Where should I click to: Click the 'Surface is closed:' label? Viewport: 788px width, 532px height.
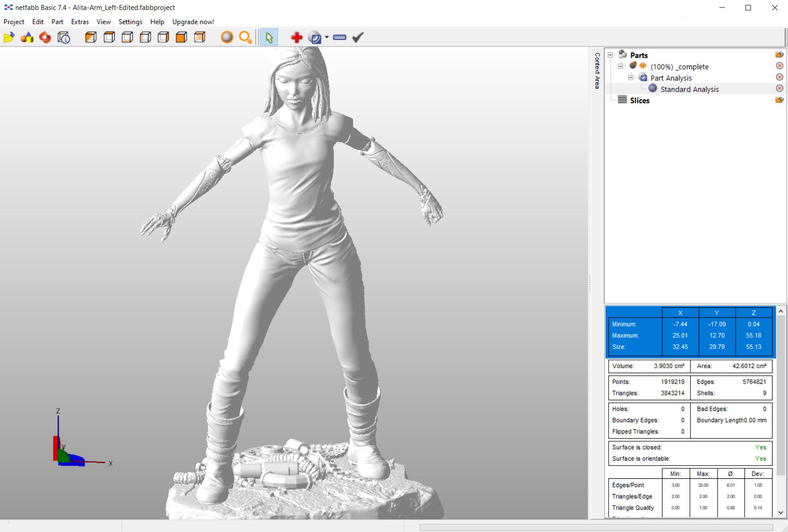(637, 448)
